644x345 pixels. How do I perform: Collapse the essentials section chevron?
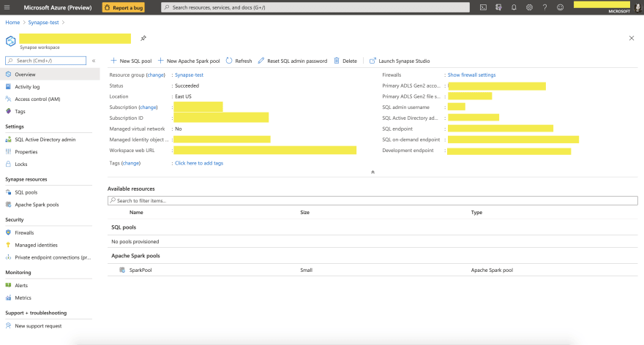pyautogui.click(x=373, y=172)
